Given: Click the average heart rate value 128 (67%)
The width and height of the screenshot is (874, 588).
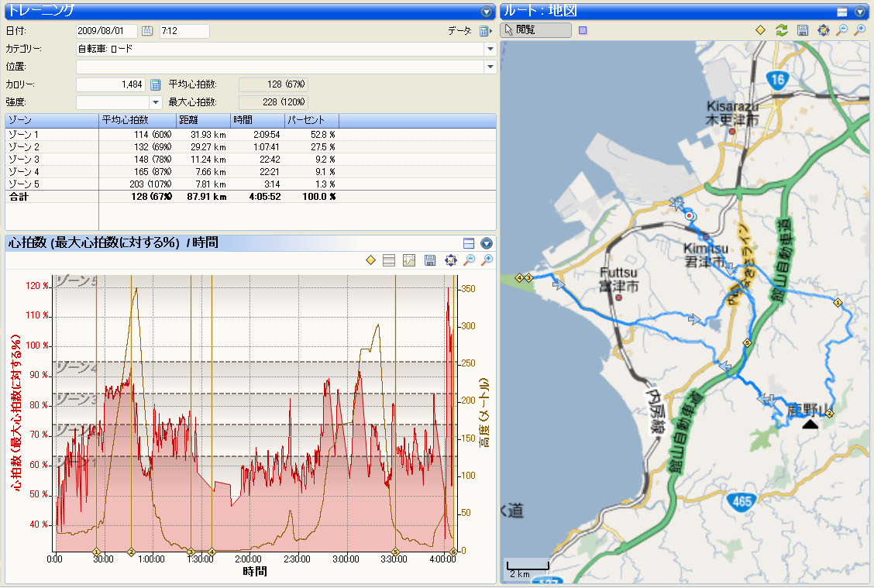Looking at the screenshot, I should [x=273, y=84].
